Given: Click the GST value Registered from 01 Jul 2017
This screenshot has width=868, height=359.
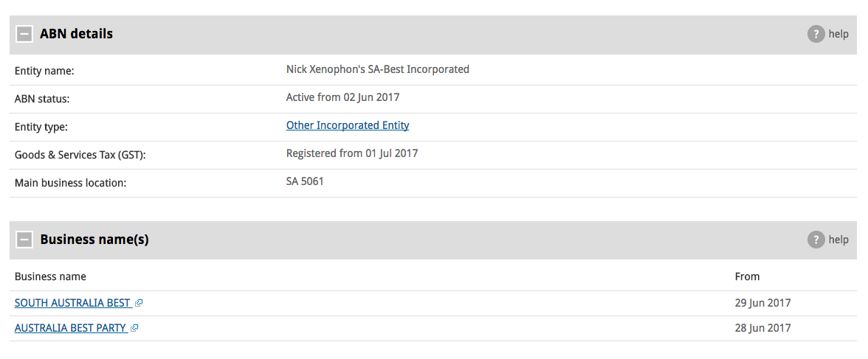Looking at the screenshot, I should pos(352,153).
